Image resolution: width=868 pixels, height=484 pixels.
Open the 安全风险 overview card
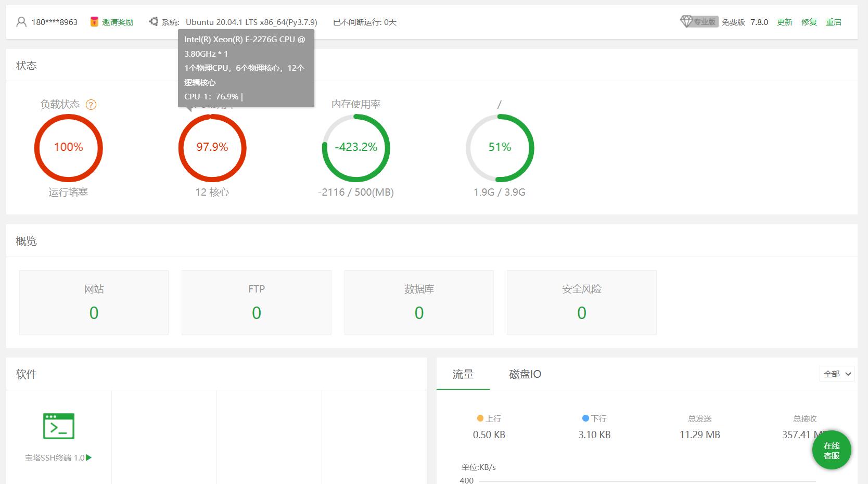coord(582,302)
